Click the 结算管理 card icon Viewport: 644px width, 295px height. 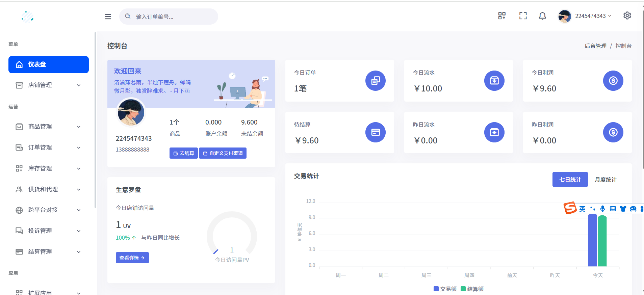19,252
